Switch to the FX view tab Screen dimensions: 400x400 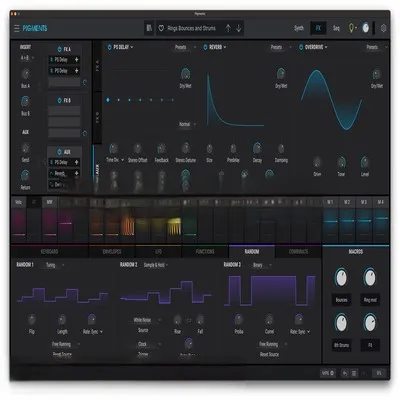point(318,28)
